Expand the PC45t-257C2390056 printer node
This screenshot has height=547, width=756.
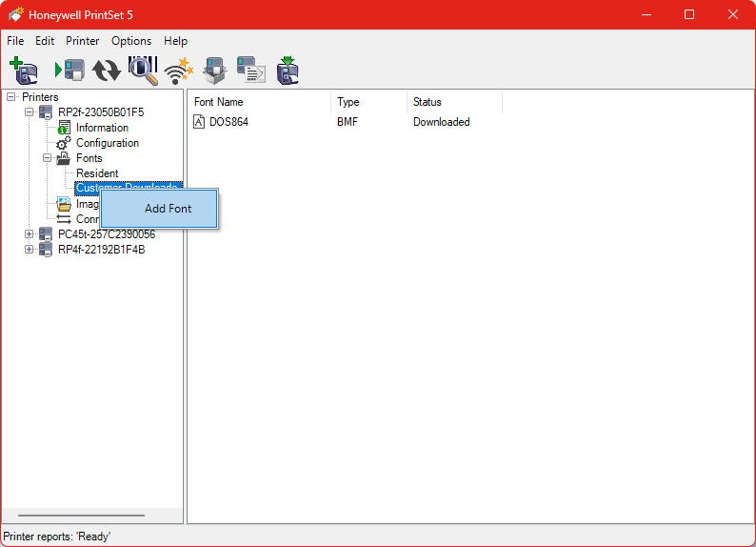pyautogui.click(x=29, y=234)
